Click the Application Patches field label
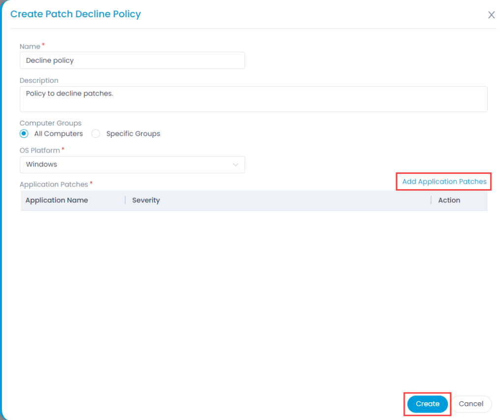Screen dimensions: 504x420 (54, 185)
